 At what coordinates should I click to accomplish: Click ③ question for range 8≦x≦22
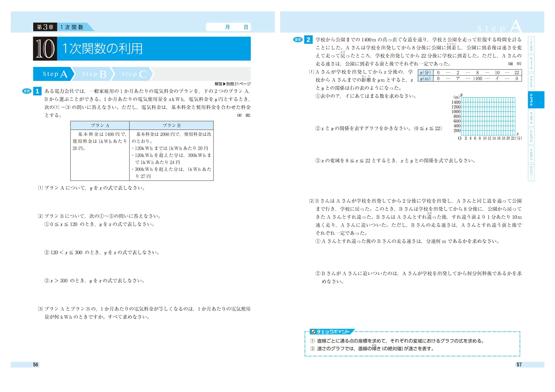pyautogui.click(x=396, y=160)
